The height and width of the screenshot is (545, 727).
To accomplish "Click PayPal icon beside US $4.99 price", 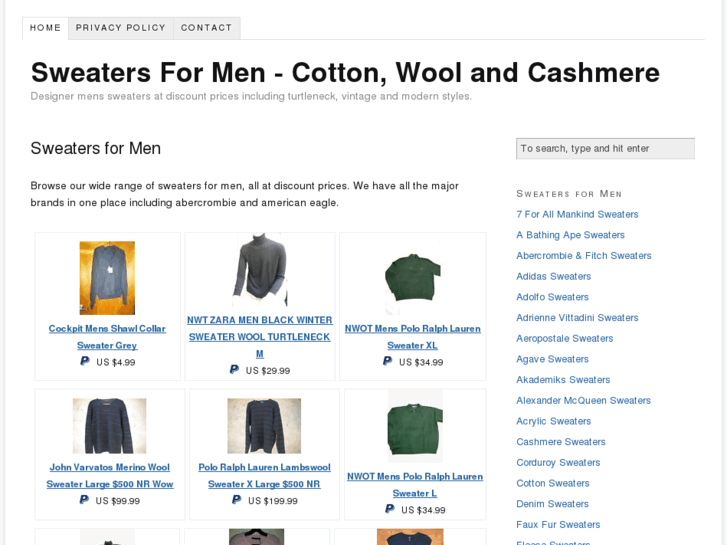I will click(x=85, y=361).
